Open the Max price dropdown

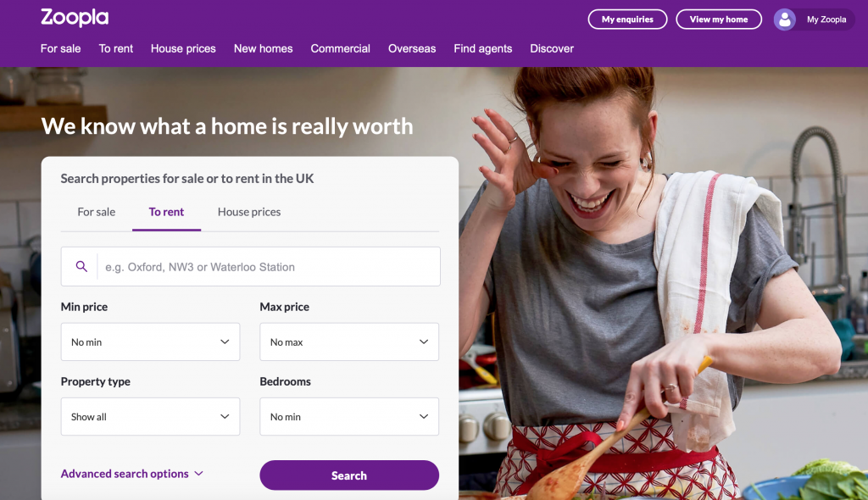(x=349, y=342)
